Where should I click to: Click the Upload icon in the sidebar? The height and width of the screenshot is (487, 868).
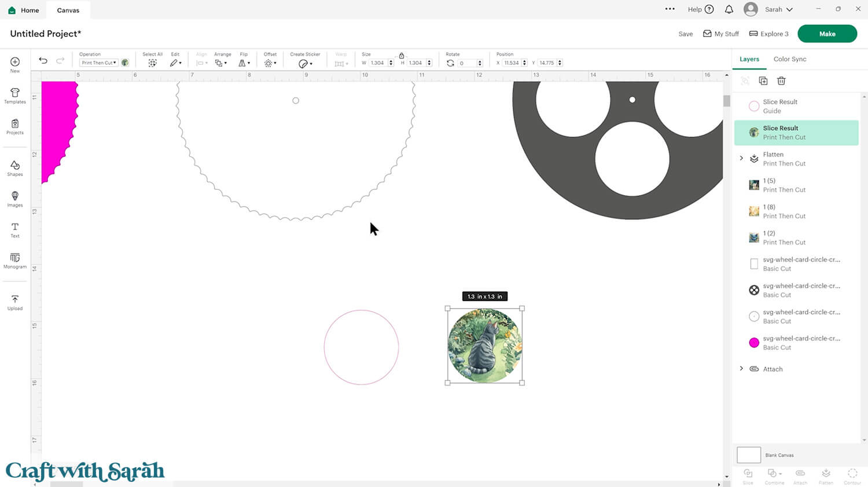click(15, 302)
